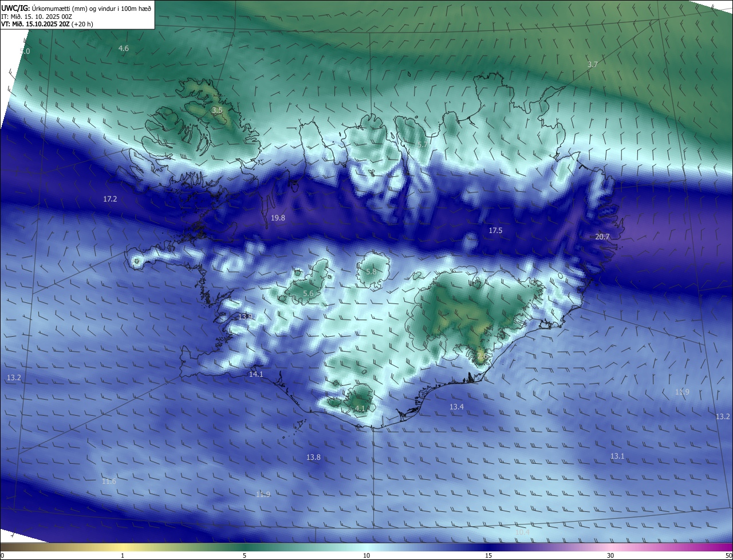Image resolution: width=733 pixels, height=560 pixels.
Task: Click the 30 tick on color scale
Action: (610, 555)
